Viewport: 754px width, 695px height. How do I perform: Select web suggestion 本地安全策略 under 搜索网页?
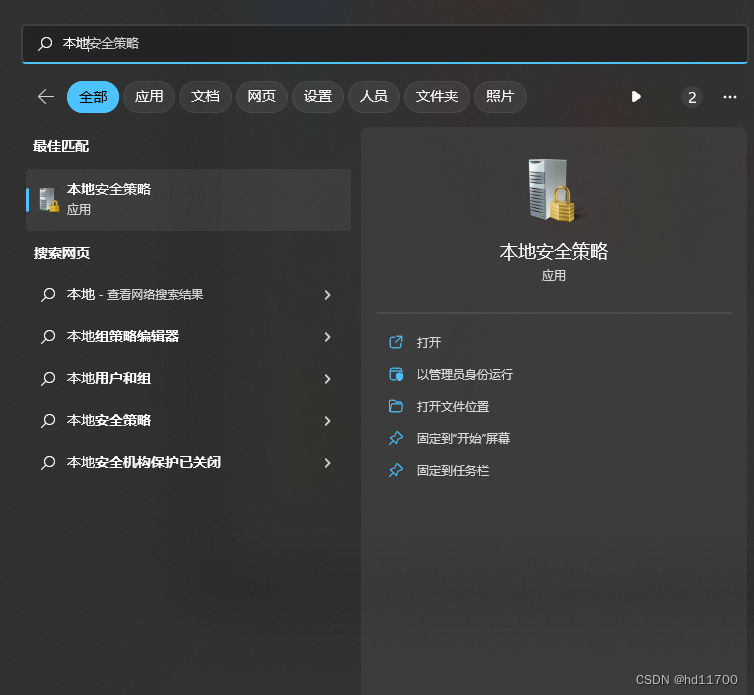[188, 420]
